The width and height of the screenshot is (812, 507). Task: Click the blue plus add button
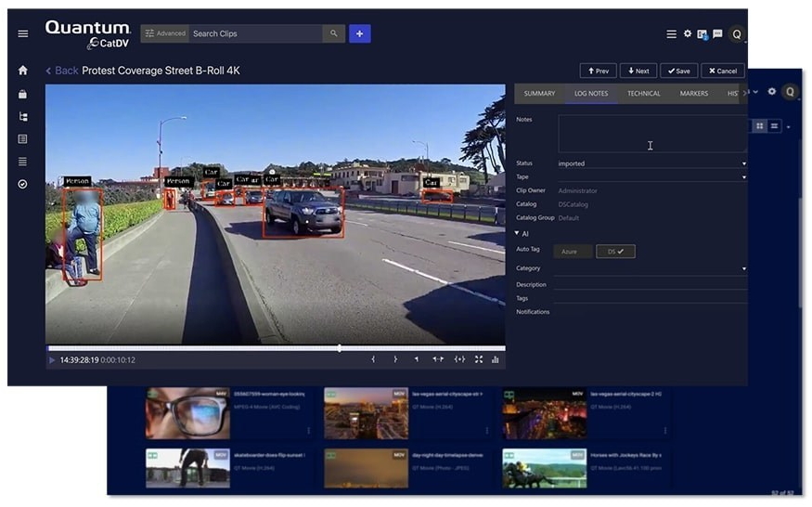click(x=359, y=33)
